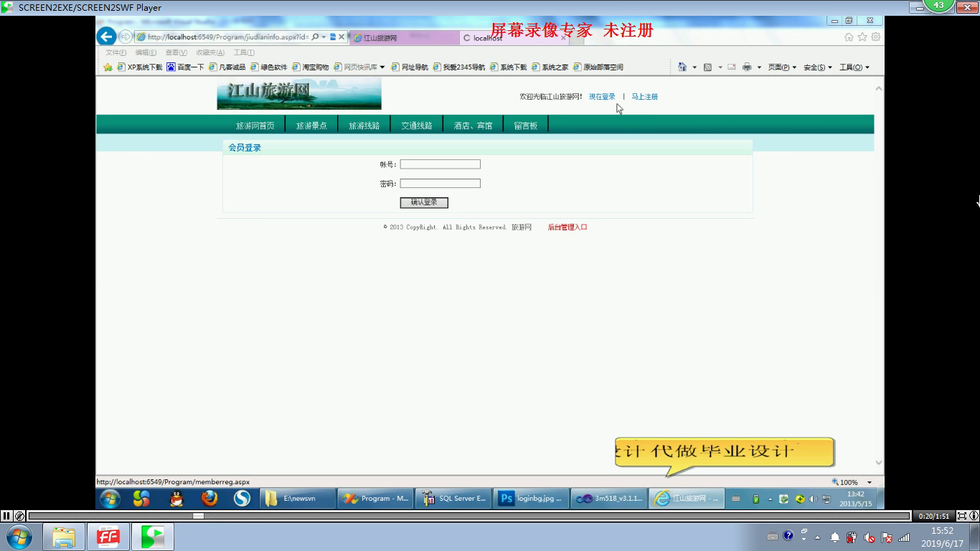The height and width of the screenshot is (551, 980).
Task: Open the recorded Windows start orb
Action: coord(110,499)
